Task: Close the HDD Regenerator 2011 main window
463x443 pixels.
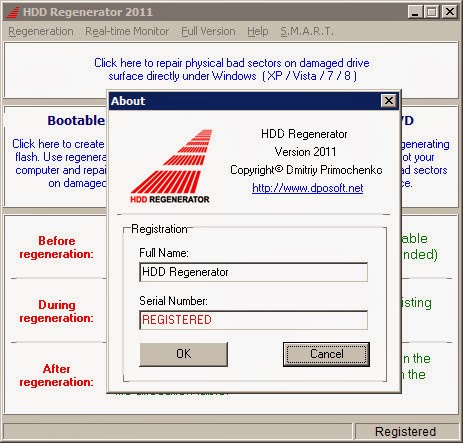Action: click(x=449, y=12)
